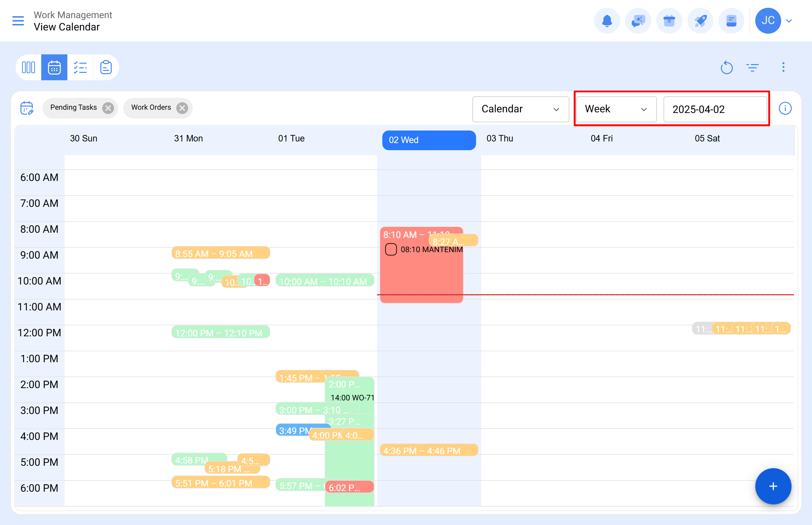Select the 05 Sat day header
The height and width of the screenshot is (525, 812).
pos(707,139)
